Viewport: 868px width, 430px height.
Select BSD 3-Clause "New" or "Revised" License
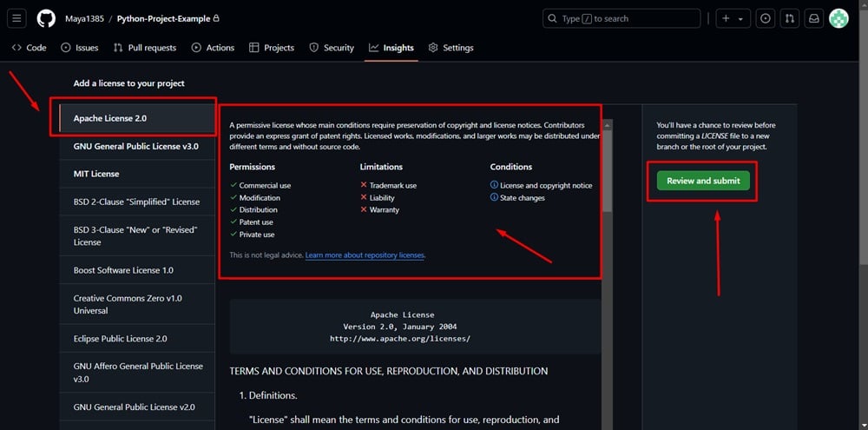[x=137, y=235]
